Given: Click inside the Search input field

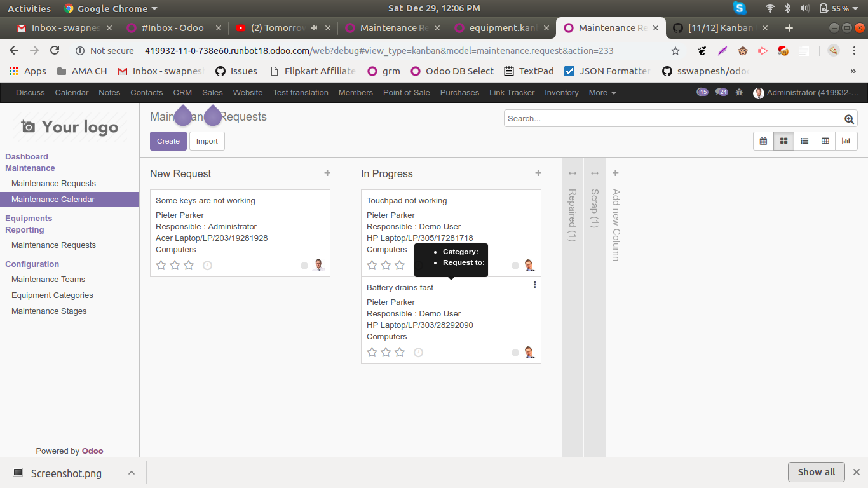Looking at the screenshot, I should [x=635, y=118].
